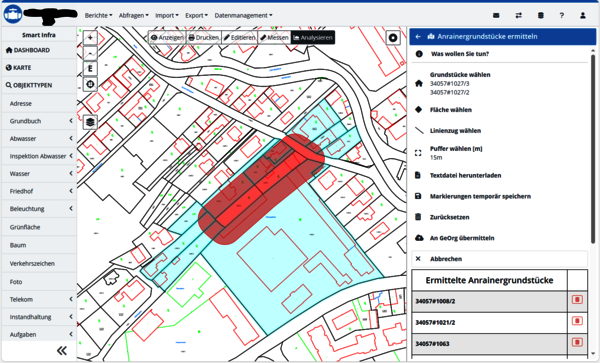600x363 pixels.
Task: Click the E map control button
Action: 90,69
